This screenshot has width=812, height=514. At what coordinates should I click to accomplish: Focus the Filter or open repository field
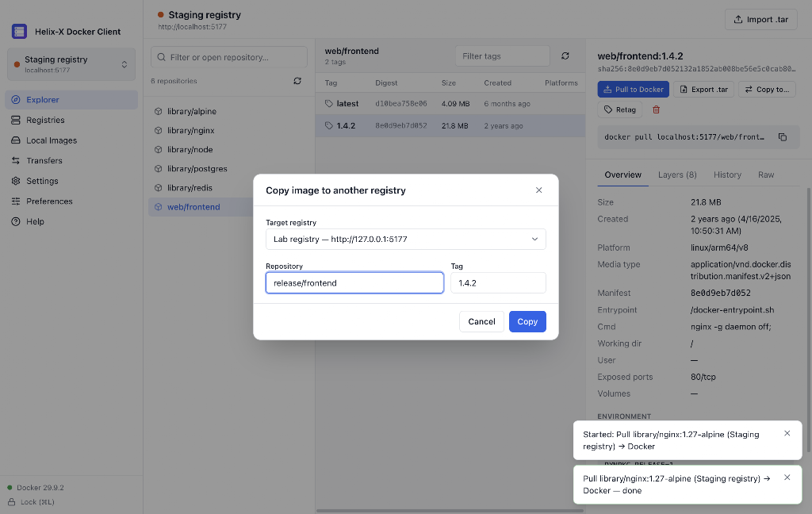[229, 57]
